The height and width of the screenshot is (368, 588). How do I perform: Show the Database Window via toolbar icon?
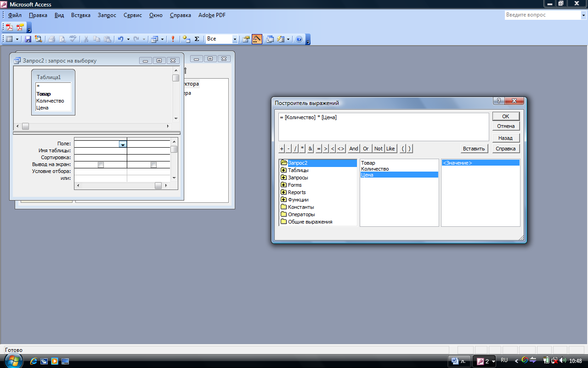pos(270,39)
